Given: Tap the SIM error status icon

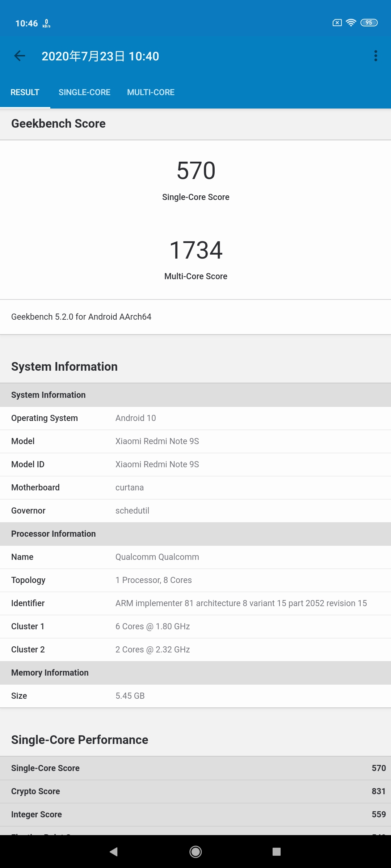Looking at the screenshot, I should point(337,23).
